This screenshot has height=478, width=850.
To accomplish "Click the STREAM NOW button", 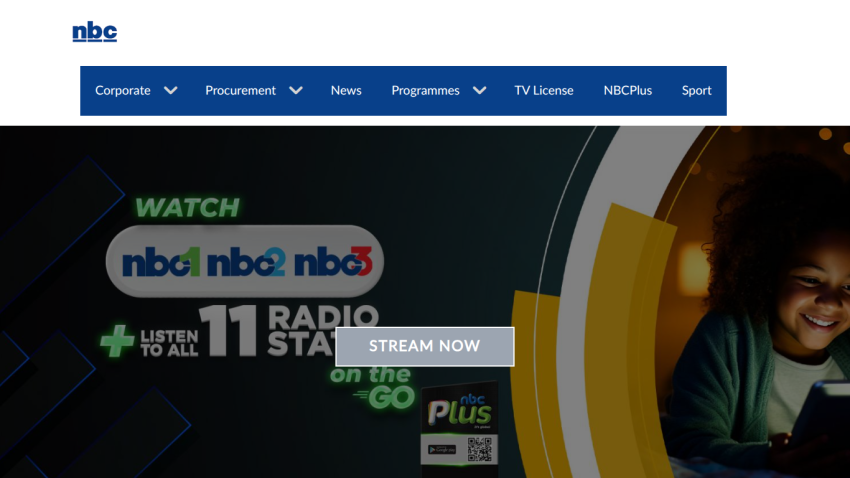I will point(425,346).
